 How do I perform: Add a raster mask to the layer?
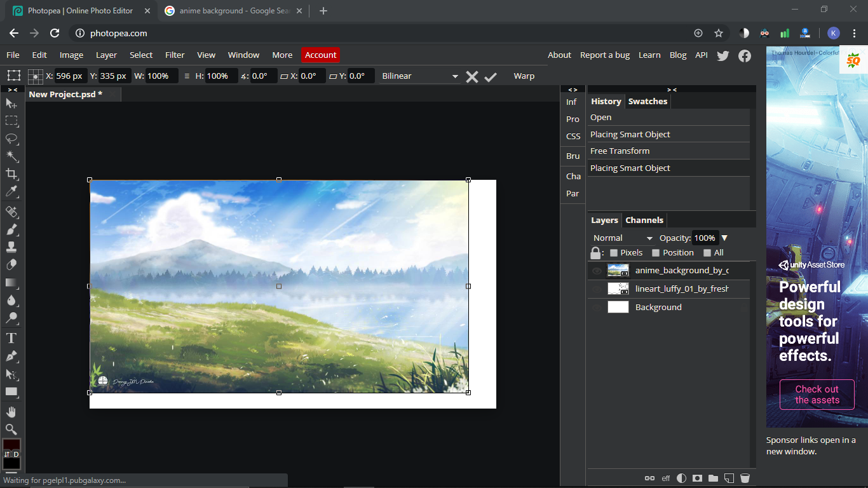[x=697, y=478]
